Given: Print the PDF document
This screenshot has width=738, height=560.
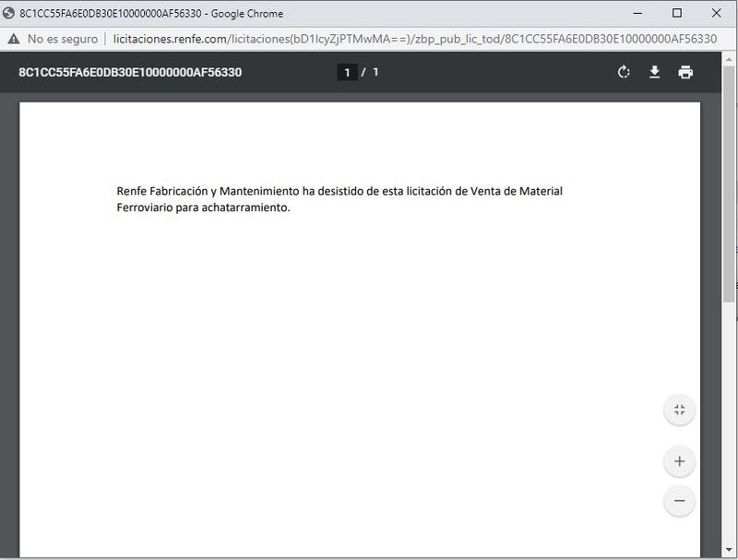Looking at the screenshot, I should 685,73.
